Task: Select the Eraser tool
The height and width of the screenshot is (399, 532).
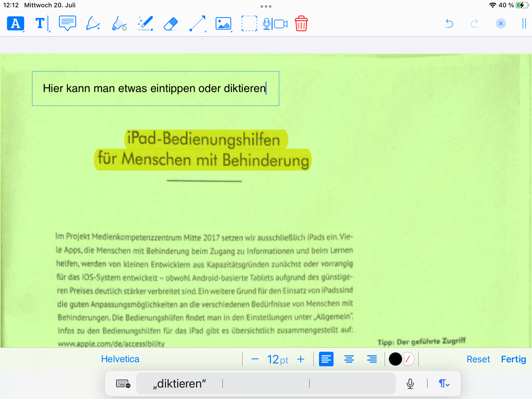Action: [x=171, y=24]
